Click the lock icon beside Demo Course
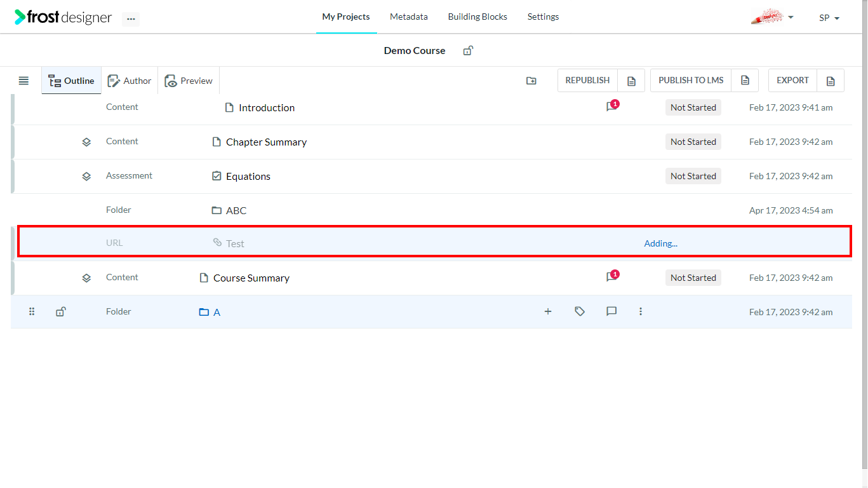 click(x=468, y=50)
